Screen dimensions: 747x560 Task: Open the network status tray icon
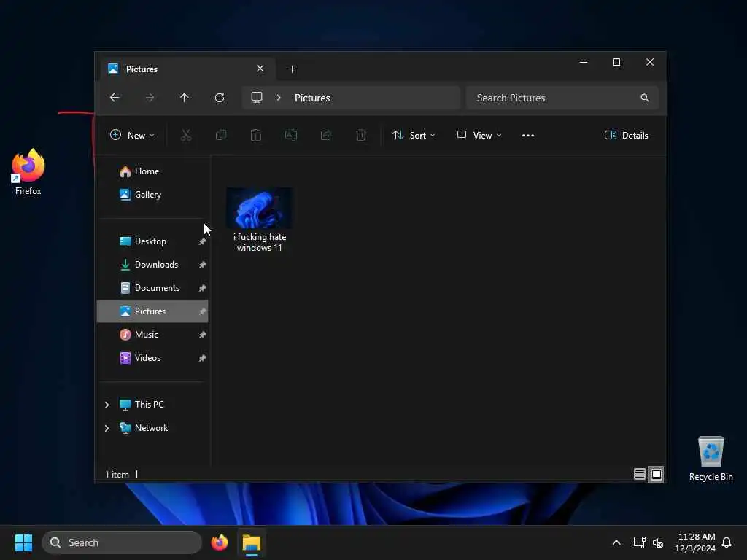point(639,542)
